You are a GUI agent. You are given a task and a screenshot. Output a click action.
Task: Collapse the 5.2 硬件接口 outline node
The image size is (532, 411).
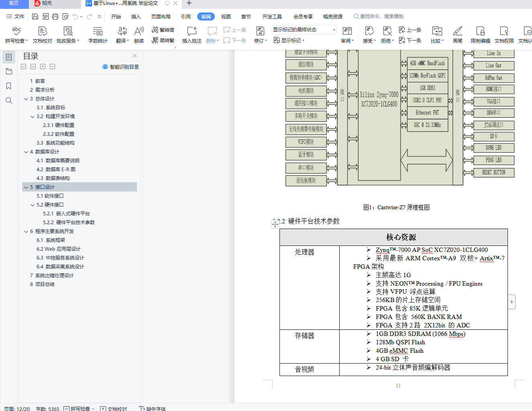tap(33, 205)
